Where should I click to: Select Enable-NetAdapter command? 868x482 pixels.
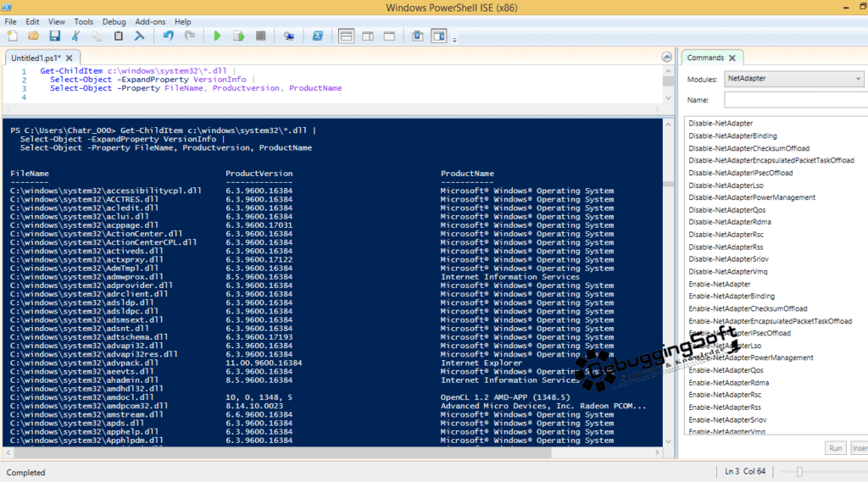click(x=719, y=284)
